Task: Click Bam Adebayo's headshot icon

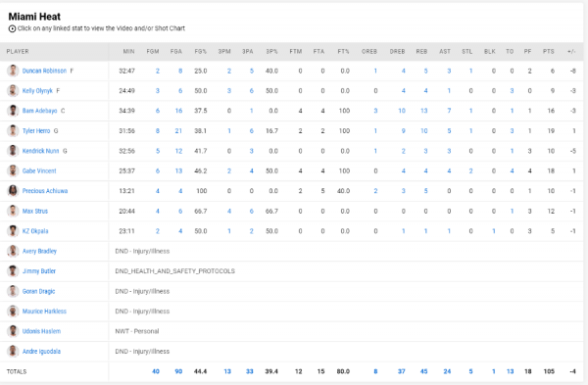Action: pos(13,111)
